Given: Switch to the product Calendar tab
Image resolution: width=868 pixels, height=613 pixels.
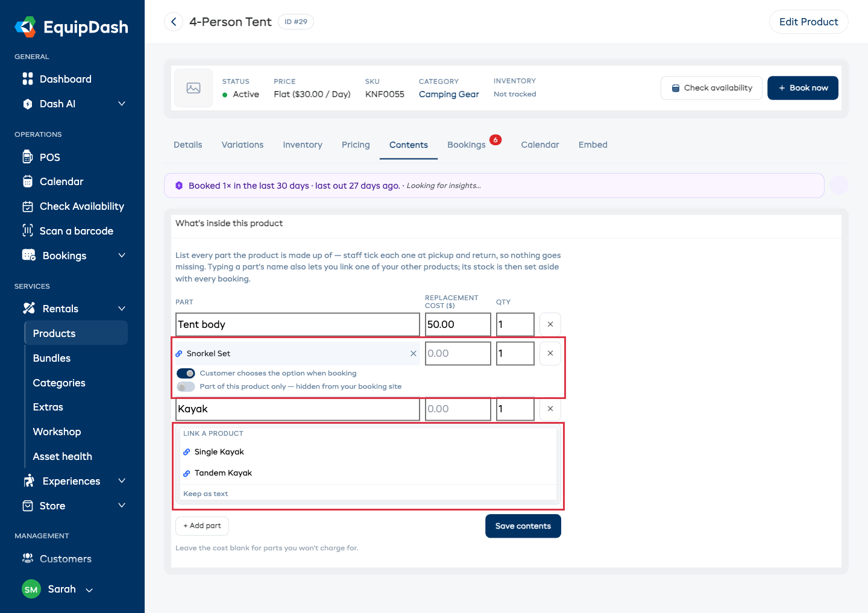Looking at the screenshot, I should click(x=540, y=145).
